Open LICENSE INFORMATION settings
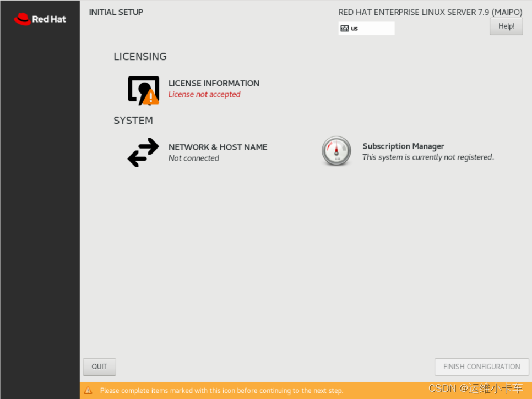The height and width of the screenshot is (399, 532). [214, 84]
